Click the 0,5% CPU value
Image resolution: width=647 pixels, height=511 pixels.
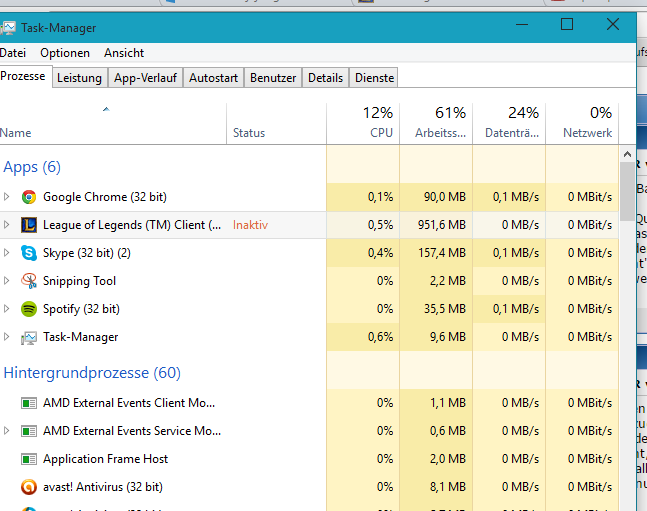click(380, 225)
